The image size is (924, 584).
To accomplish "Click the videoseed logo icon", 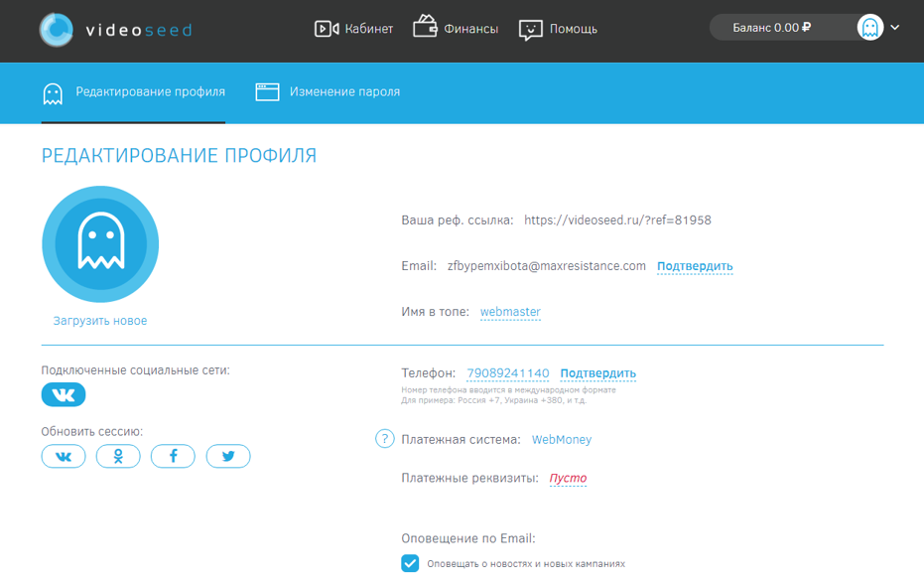I will 56,30.
